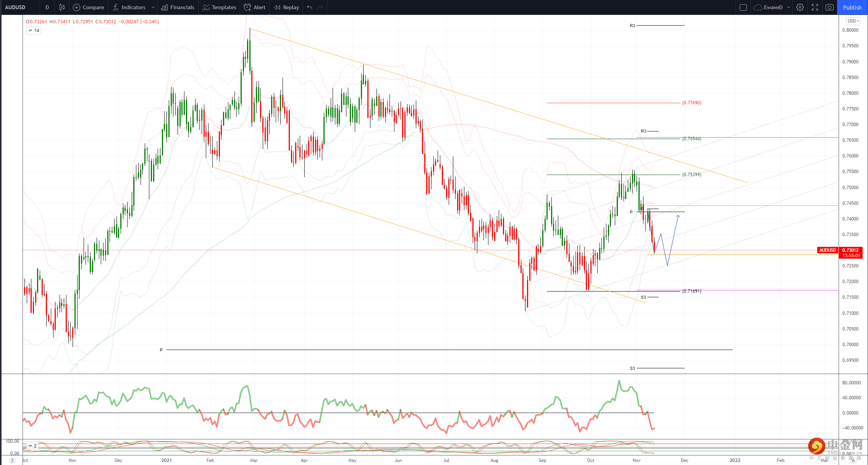Click the undo arrow icon

click(310, 7)
